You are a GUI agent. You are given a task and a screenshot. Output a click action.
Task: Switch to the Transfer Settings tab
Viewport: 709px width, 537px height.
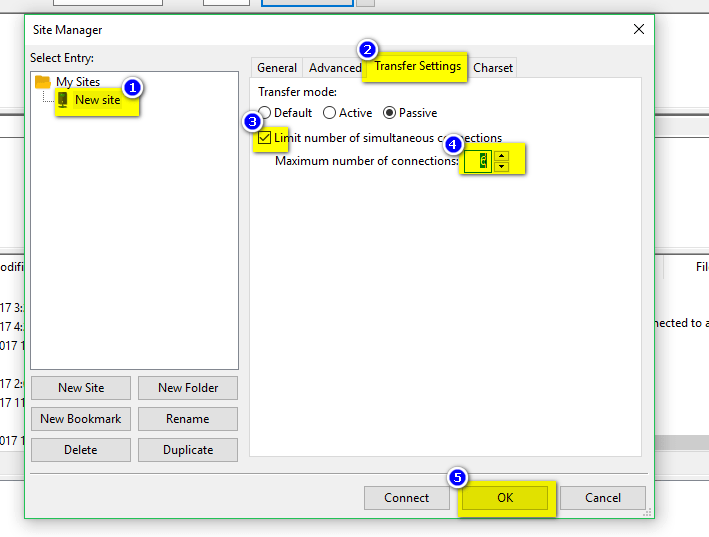point(417,66)
